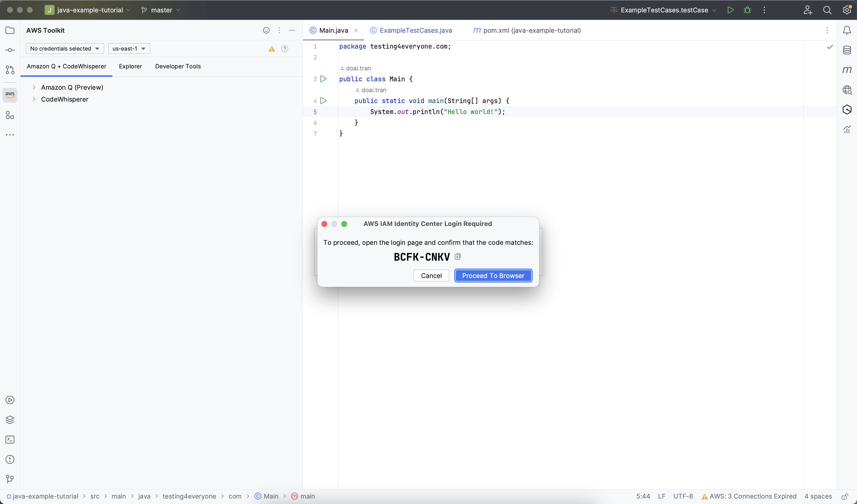
Task: Open the Notifications bell icon
Action: tap(847, 30)
